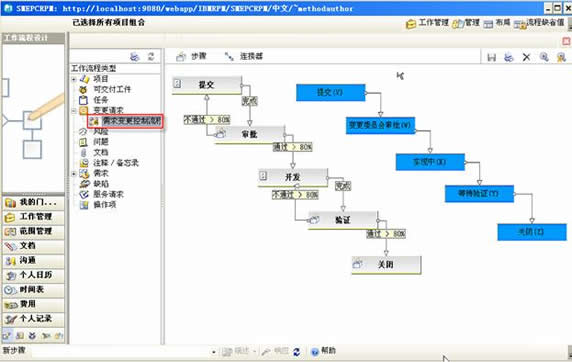The image size is (572, 362).
Task: Open the 时间表 sidebar button
Action: (x=33, y=290)
